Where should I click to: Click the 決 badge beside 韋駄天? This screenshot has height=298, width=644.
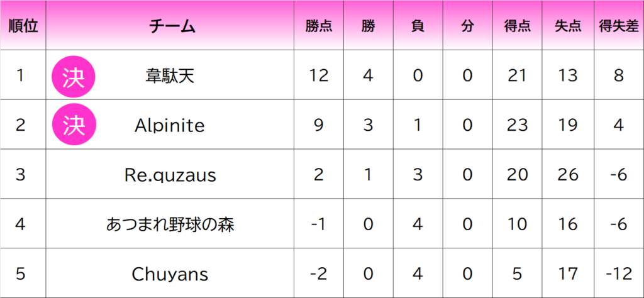[73, 75]
